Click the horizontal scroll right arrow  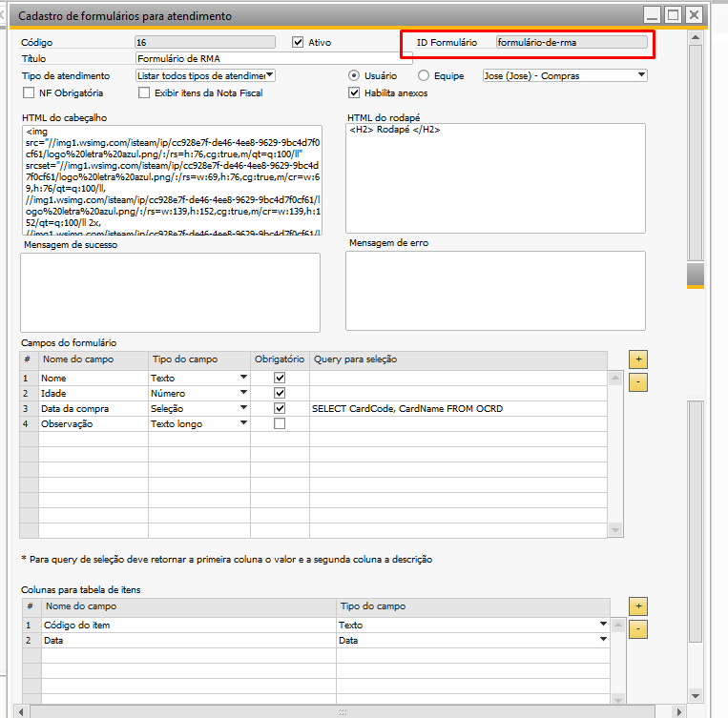[678, 712]
